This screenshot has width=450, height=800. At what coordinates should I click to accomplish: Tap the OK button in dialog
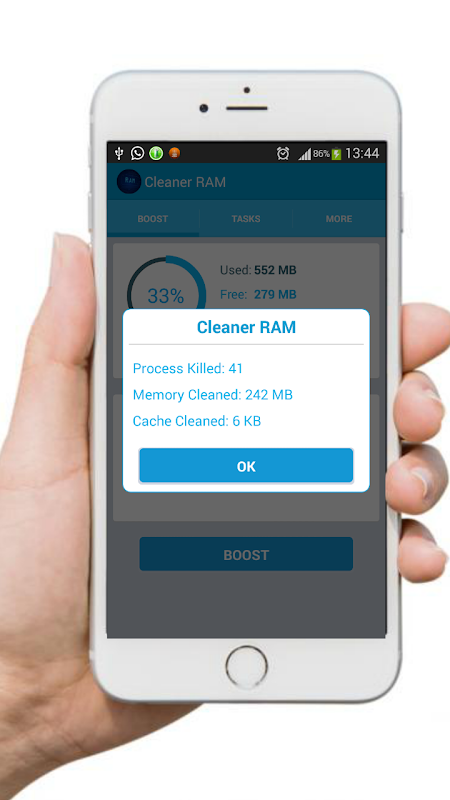pyautogui.click(x=246, y=465)
